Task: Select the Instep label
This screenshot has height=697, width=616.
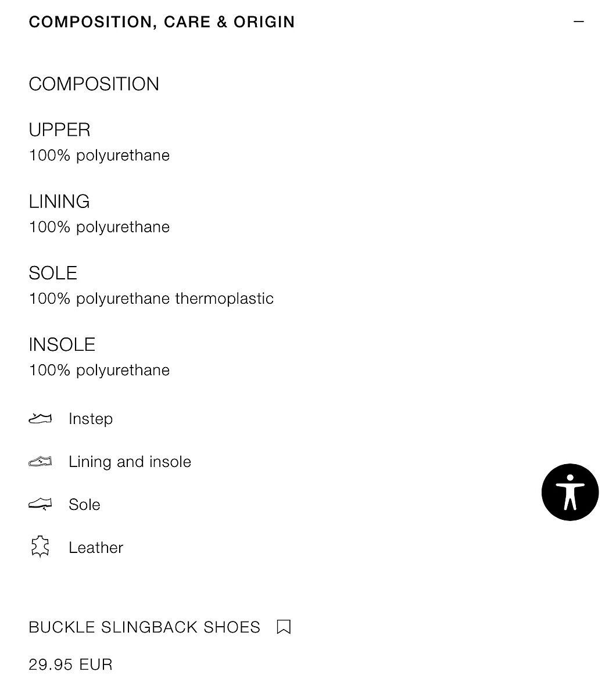Action: coord(91,419)
